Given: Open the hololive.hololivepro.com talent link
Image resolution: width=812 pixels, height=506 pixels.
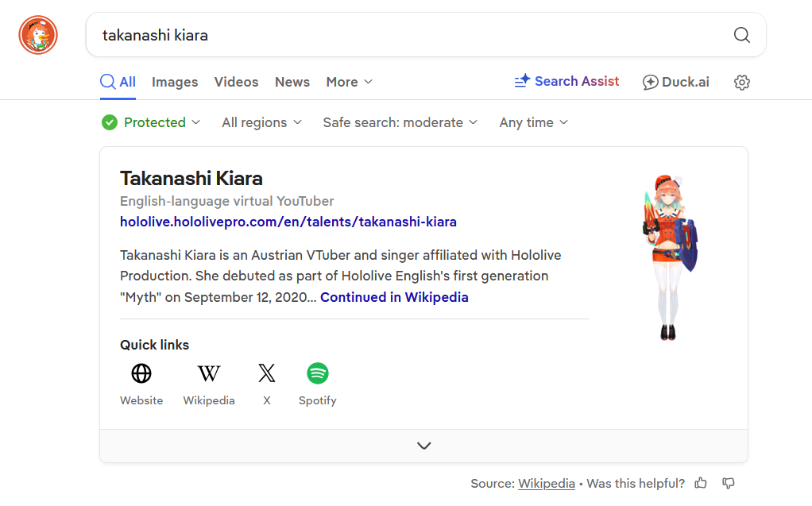Looking at the screenshot, I should 288,222.
